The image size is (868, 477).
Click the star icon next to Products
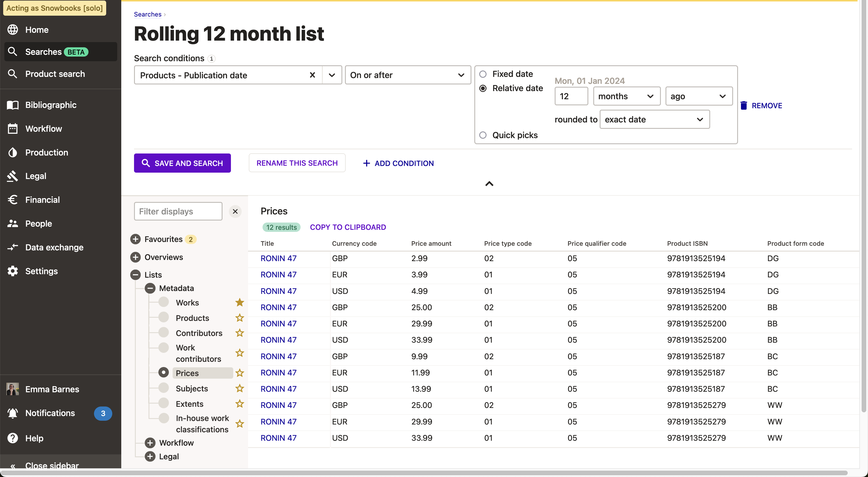pyautogui.click(x=239, y=318)
